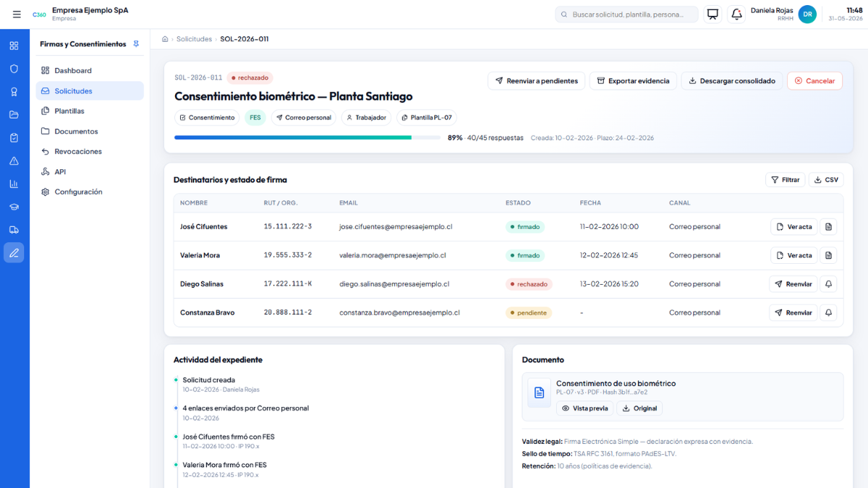The height and width of the screenshot is (488, 868).
Task: Click the Plantilla PL-07 tag chip
Action: click(427, 117)
